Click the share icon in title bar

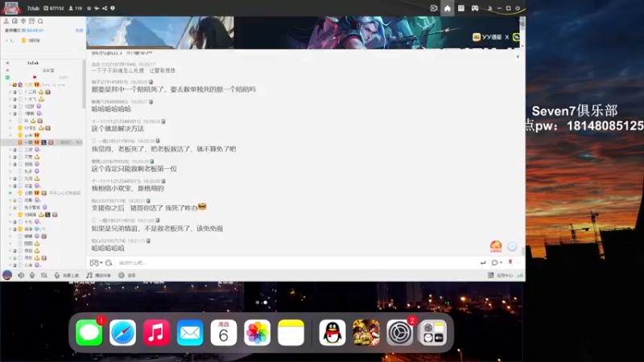pyautogui.click(x=105, y=8)
